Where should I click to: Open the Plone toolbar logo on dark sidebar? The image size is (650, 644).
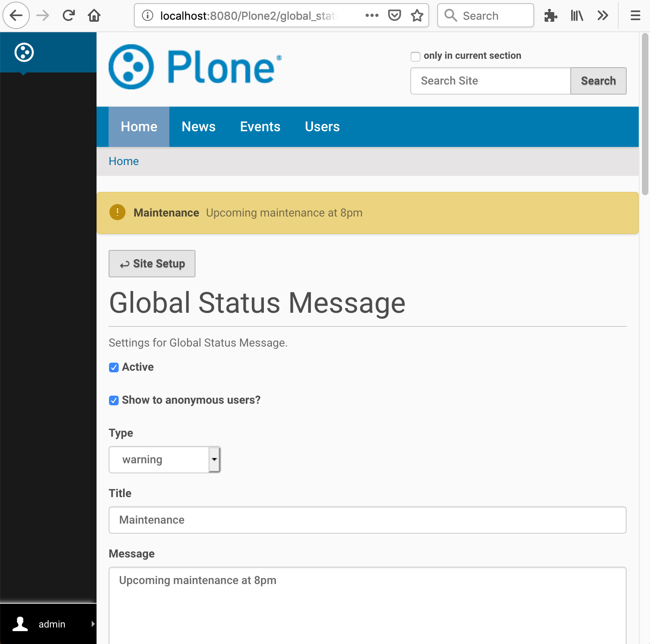tap(24, 52)
